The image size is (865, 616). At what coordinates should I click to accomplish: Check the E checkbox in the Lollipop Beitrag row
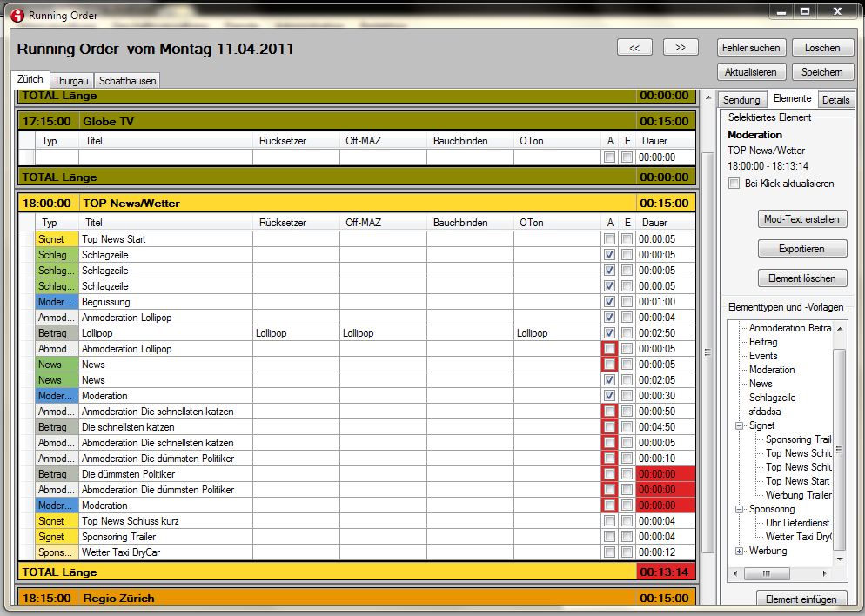point(627,333)
